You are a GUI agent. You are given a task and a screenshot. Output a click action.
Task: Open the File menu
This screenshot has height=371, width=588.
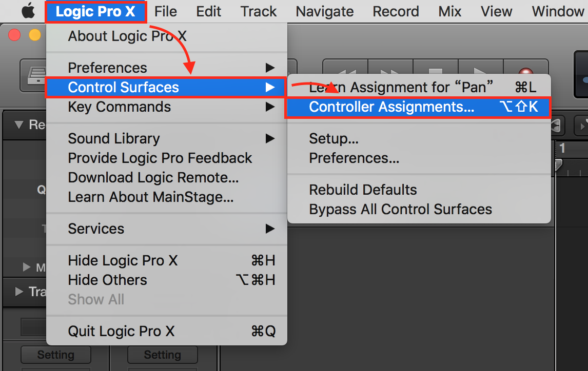click(x=165, y=12)
